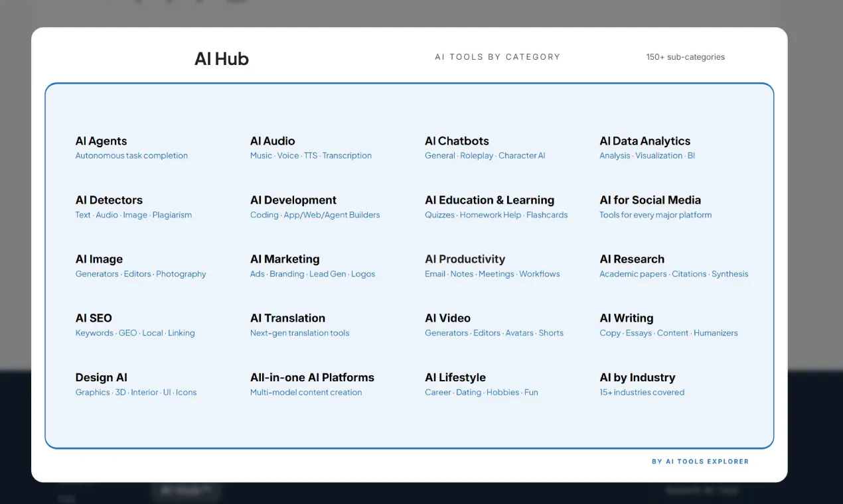Viewport: 843px width, 504px height.
Task: Open the AI Translation category
Action: pos(287,318)
